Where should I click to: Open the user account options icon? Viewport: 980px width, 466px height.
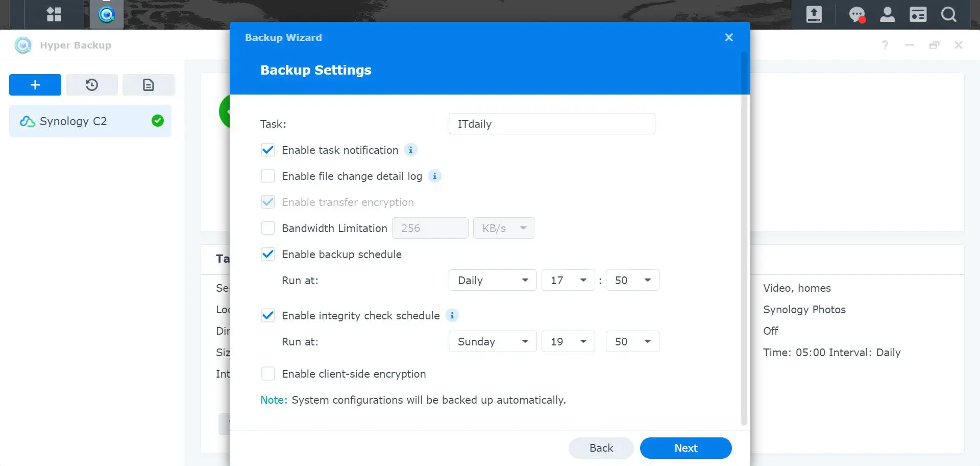[887, 14]
